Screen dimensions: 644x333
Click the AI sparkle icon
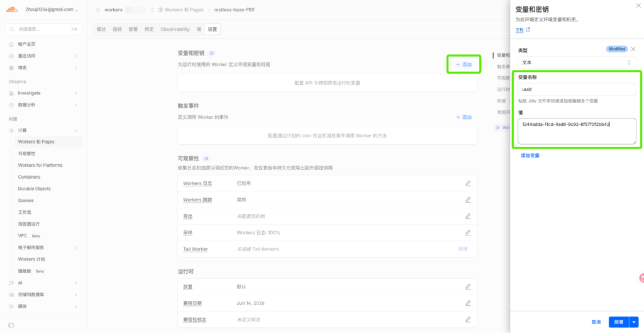tap(11, 283)
